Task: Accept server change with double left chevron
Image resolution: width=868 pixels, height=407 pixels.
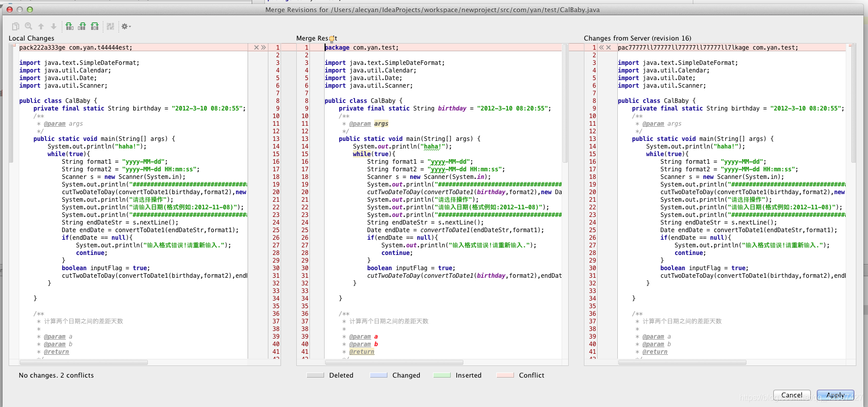Action: click(602, 48)
